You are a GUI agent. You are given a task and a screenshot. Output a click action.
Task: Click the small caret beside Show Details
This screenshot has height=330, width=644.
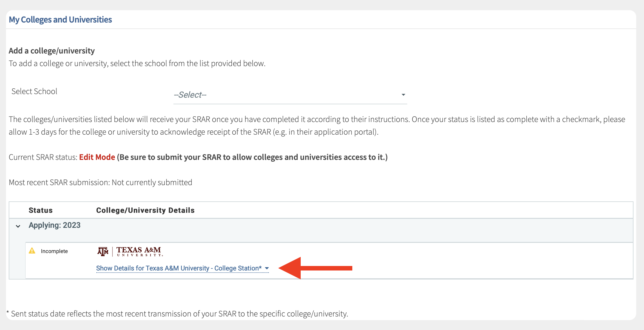pyautogui.click(x=267, y=268)
